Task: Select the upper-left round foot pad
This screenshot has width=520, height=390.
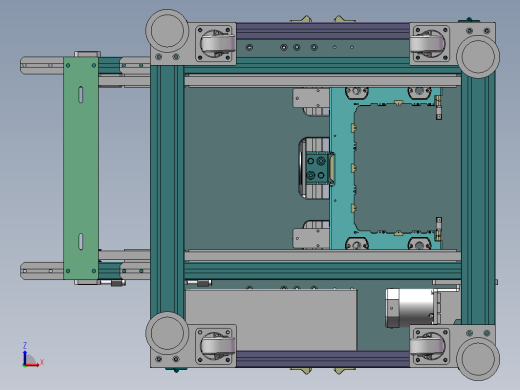Action: coord(167,31)
